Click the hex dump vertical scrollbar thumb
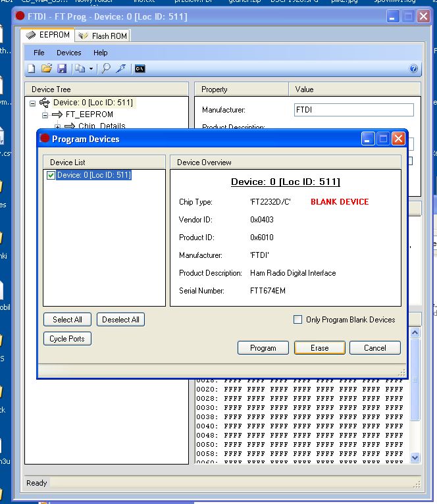Viewport: 437px width, 504px height. [415, 380]
